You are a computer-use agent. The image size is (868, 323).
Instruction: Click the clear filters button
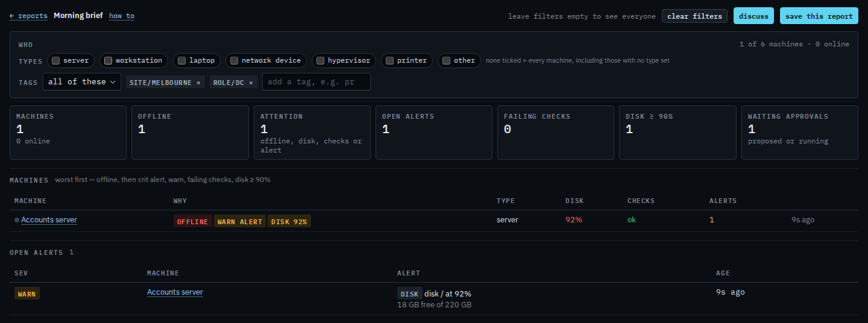(694, 16)
